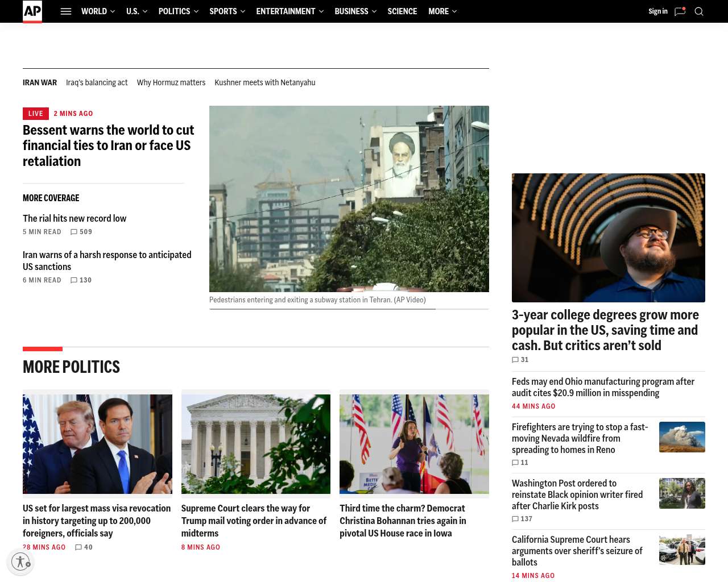Click the MORE COVERAGE label

pyautogui.click(x=51, y=198)
